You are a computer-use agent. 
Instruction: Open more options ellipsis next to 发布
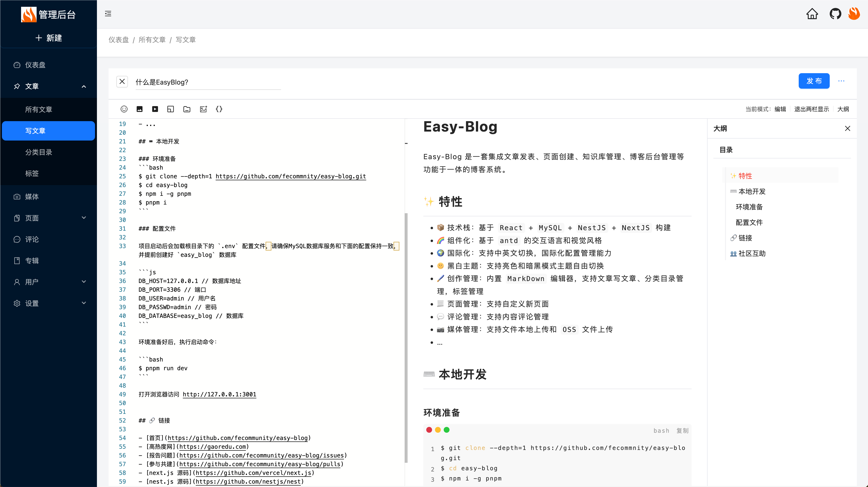[841, 81]
